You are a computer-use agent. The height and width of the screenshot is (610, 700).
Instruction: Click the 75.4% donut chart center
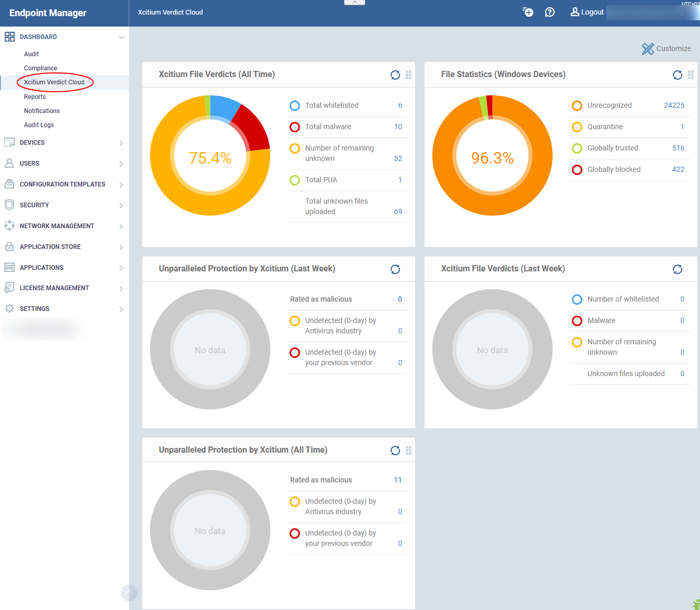tap(210, 158)
